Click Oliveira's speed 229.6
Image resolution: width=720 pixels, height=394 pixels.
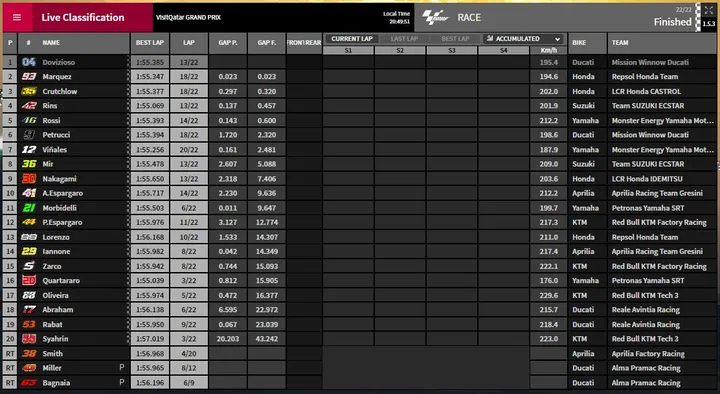549,295
